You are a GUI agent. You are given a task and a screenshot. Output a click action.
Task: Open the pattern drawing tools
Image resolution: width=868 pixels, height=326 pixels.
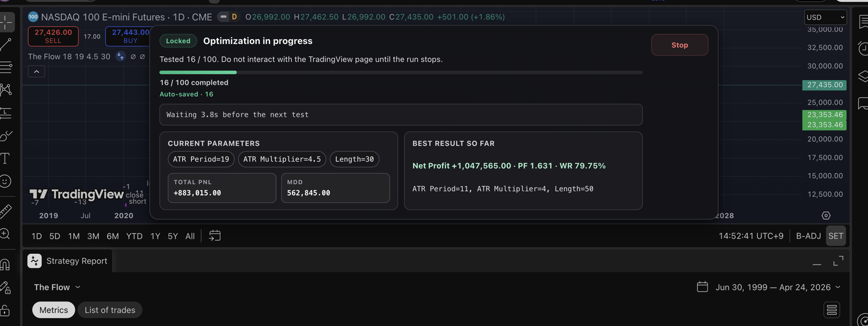click(x=6, y=90)
